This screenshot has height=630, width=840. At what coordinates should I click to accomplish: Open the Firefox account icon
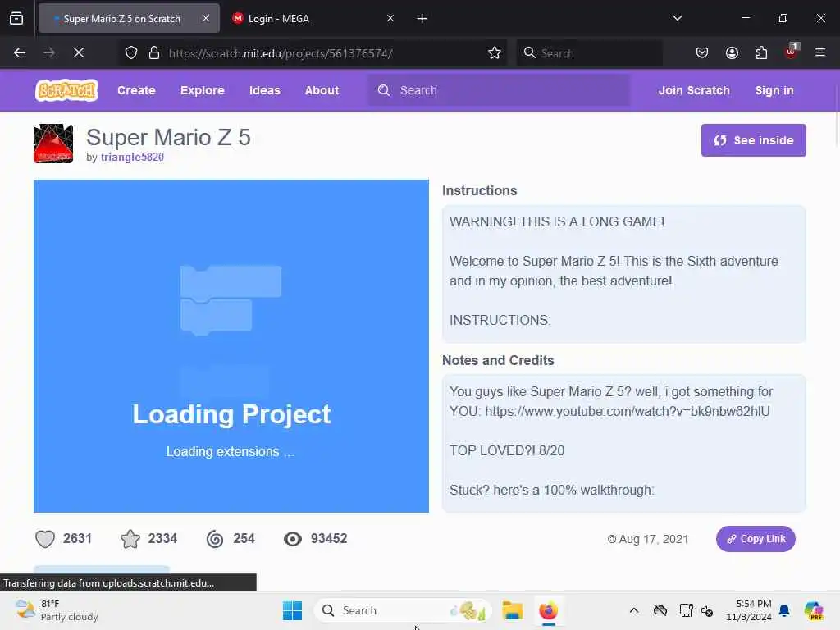[732, 52]
